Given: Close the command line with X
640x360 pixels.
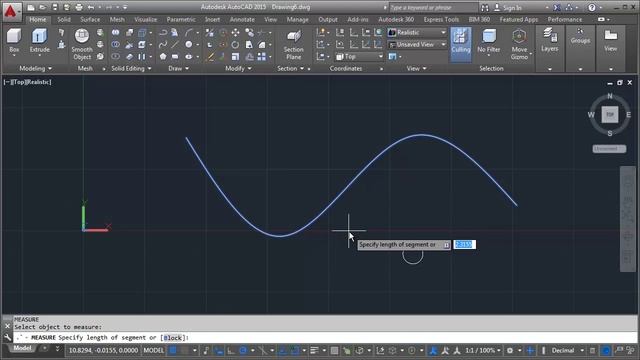Looking at the screenshot, I should (x=7, y=326).
